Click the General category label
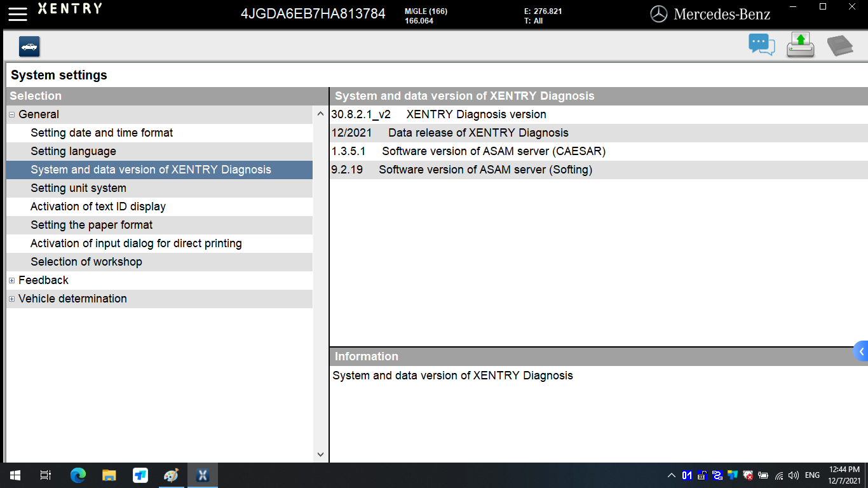This screenshot has width=868, height=488. tap(39, 114)
